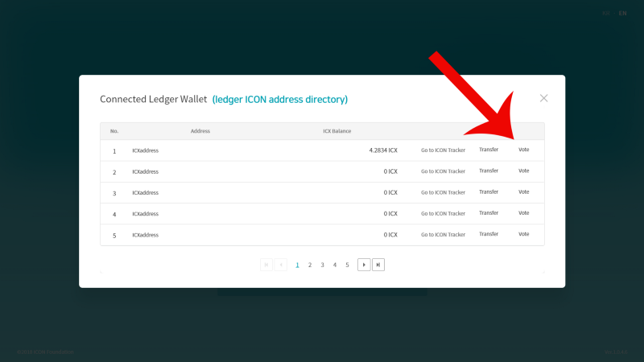Jump to last page of addresses
This screenshot has height=362, width=644.
(x=378, y=265)
